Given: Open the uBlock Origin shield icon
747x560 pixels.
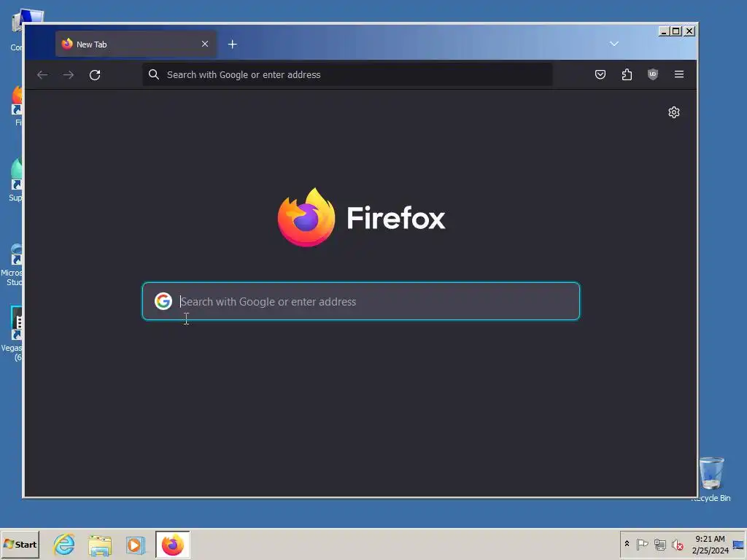Looking at the screenshot, I should [x=653, y=74].
